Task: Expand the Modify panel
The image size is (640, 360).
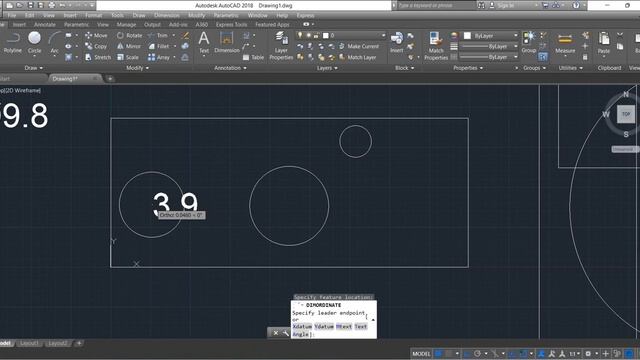Action: tap(138, 68)
